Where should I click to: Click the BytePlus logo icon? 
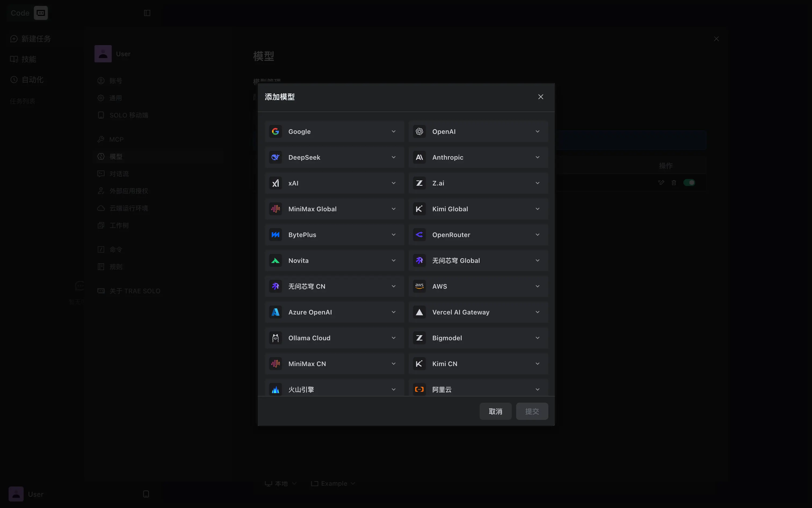point(275,235)
